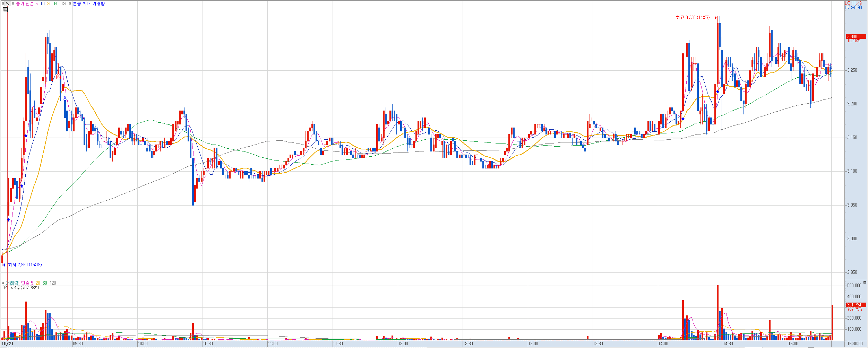Select the gray 120 price moving average label
The height and width of the screenshot is (348, 868).
pos(64,4)
